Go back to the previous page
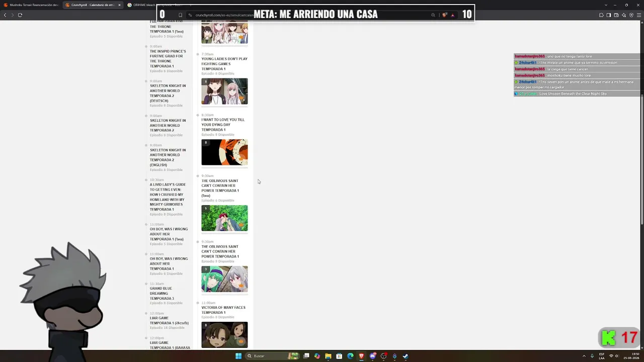 click(x=5, y=15)
